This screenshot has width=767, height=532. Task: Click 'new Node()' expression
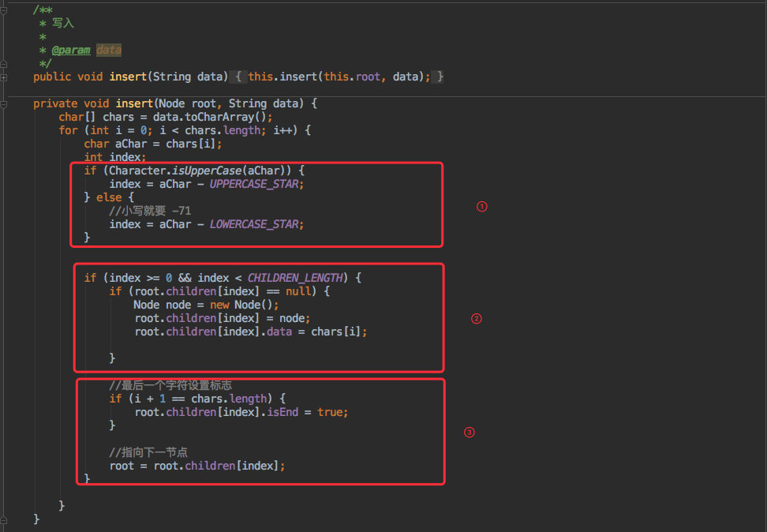(x=241, y=305)
